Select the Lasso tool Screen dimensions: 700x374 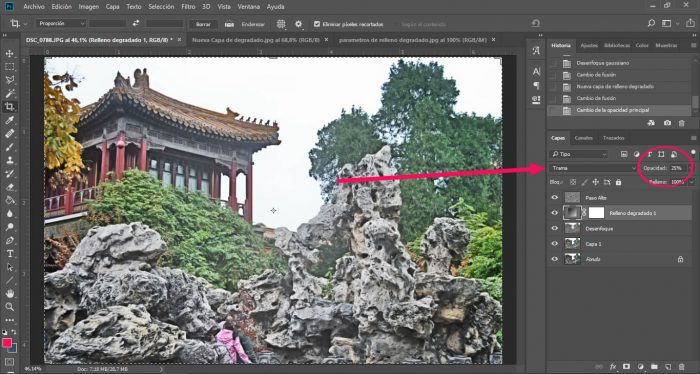point(9,80)
